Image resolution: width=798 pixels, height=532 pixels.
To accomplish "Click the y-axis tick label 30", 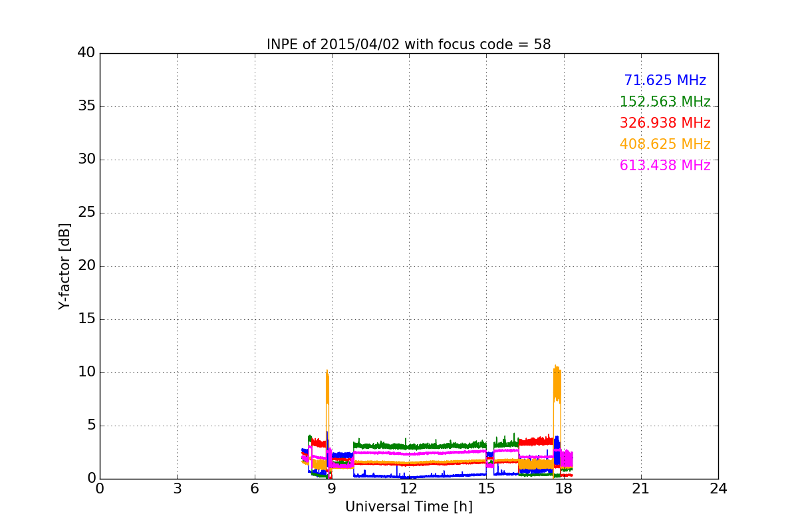I will (x=86, y=160).
